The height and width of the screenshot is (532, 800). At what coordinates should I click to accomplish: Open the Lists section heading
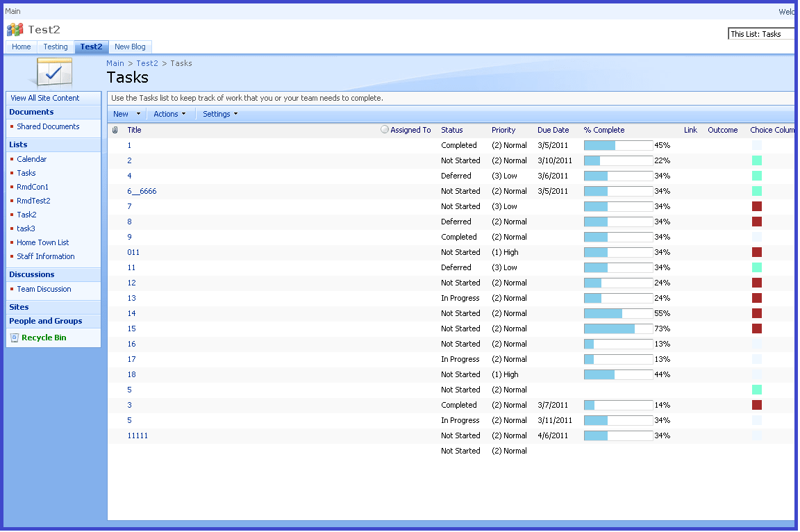pos(18,145)
